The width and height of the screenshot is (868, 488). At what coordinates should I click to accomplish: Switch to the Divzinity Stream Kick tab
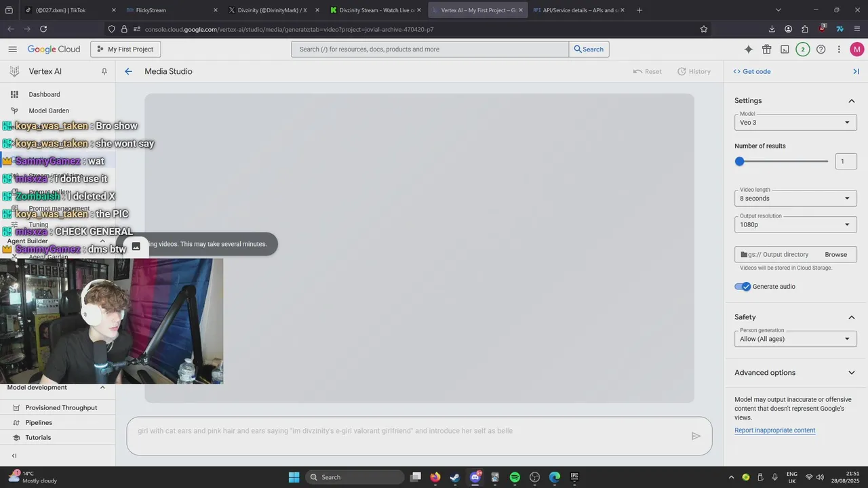click(376, 10)
